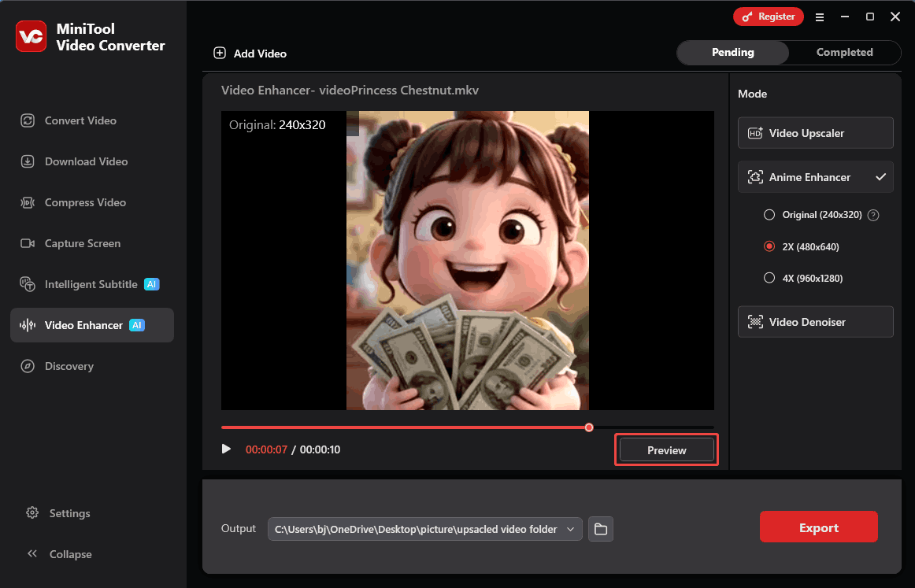Image resolution: width=915 pixels, height=588 pixels.
Task: Open Intelligent Subtitle section
Action: (x=90, y=284)
